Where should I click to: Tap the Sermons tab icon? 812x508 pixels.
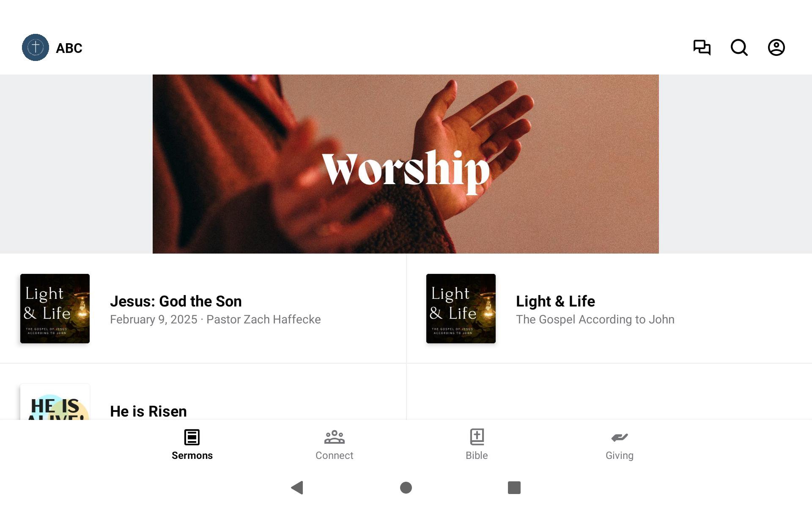pos(192,437)
